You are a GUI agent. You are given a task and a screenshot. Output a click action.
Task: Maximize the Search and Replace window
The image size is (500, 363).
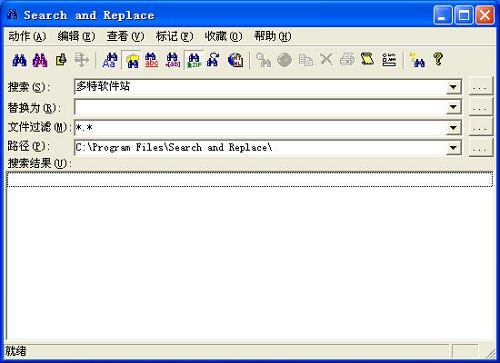coord(464,15)
